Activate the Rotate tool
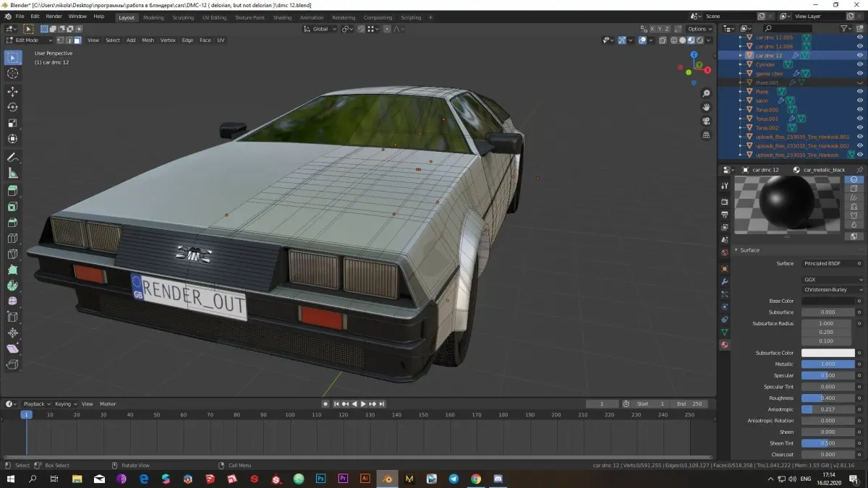Image resolution: width=868 pixels, height=488 pixels. click(x=12, y=107)
